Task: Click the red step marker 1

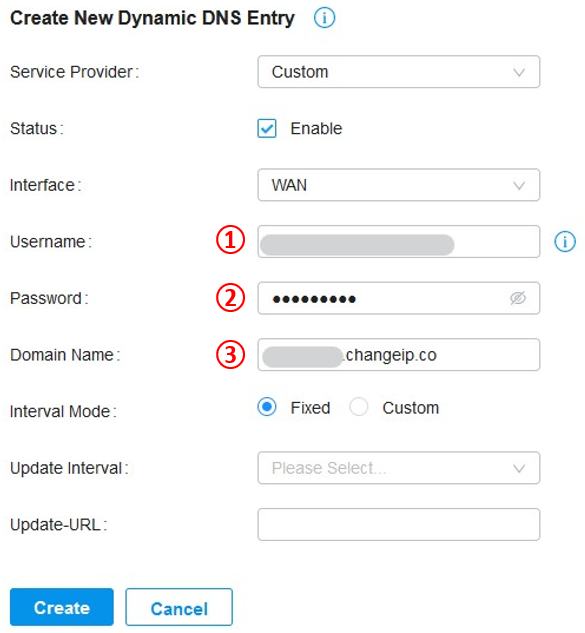Action: point(230,240)
